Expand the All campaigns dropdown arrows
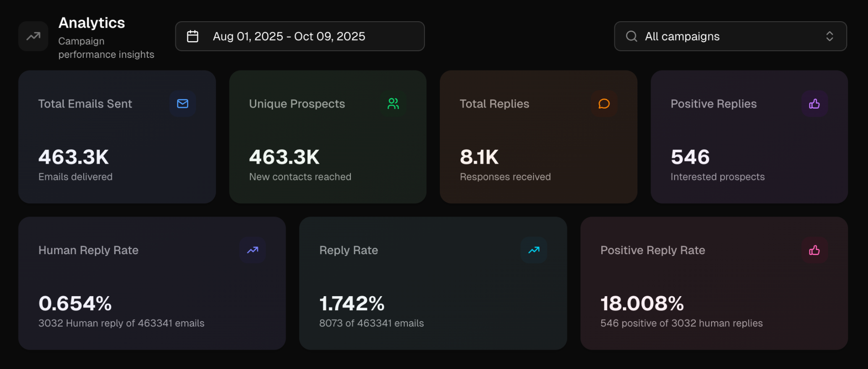 [x=830, y=36]
